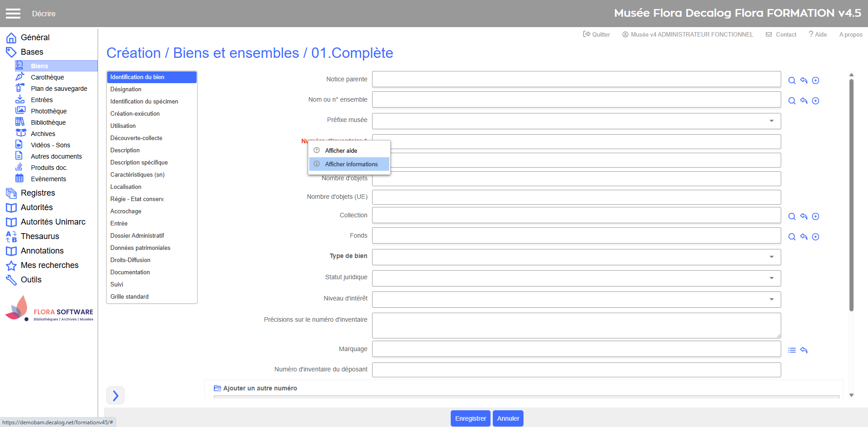Switch to the Localisation section
Viewport: 868px width, 427px height.
pyautogui.click(x=126, y=187)
